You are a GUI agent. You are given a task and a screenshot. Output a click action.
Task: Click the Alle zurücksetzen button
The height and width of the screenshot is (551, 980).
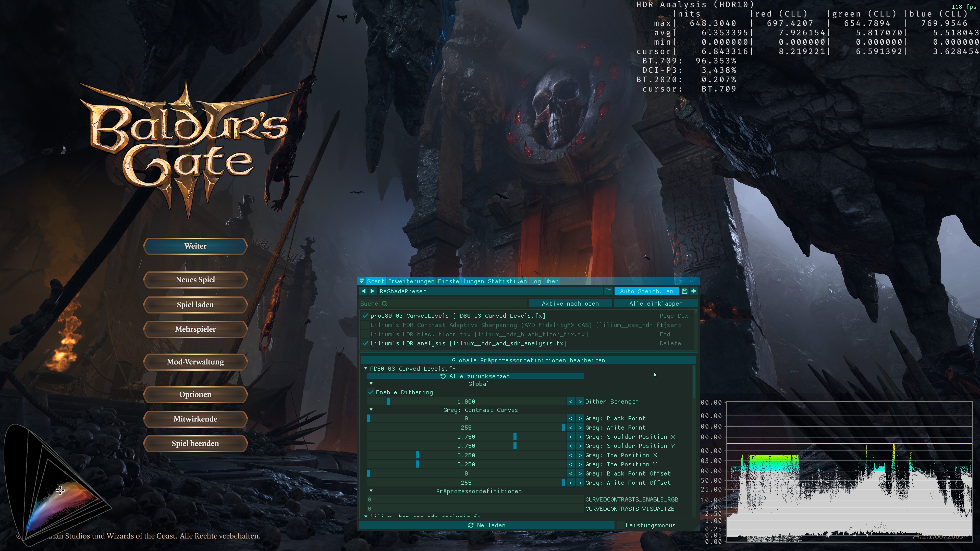(x=475, y=376)
